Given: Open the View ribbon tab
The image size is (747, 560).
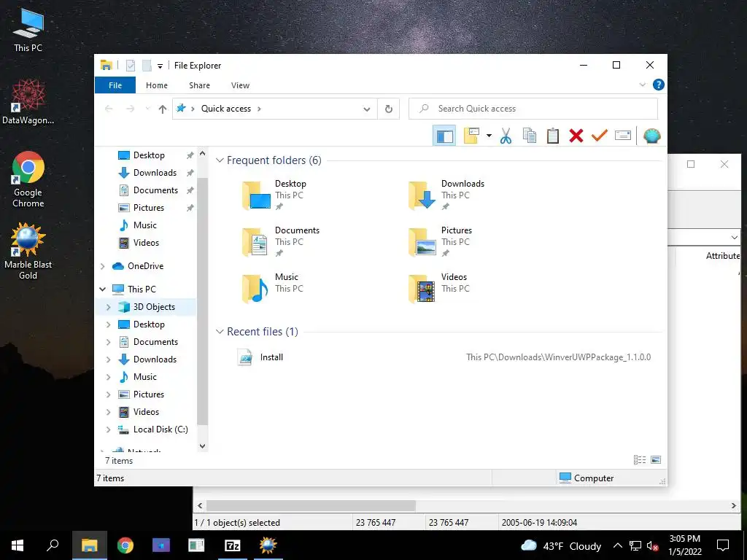Looking at the screenshot, I should point(240,85).
